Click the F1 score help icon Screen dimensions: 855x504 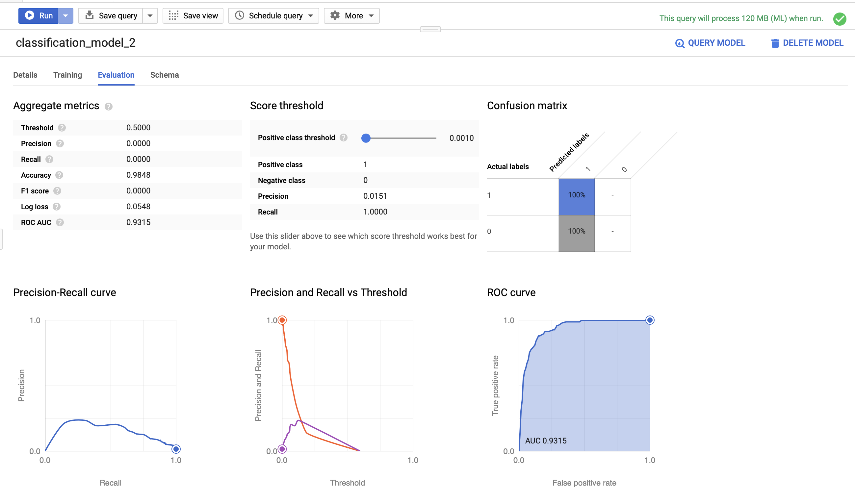57,191
